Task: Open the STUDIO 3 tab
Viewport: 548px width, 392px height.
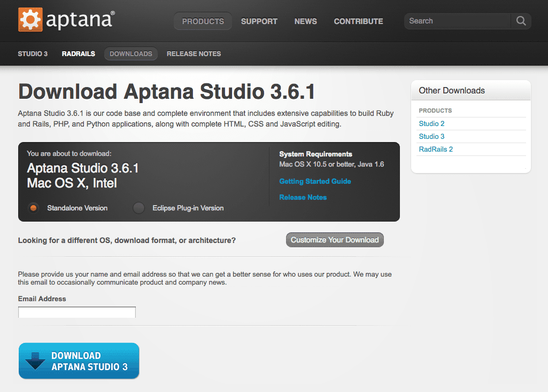Action: coord(33,53)
